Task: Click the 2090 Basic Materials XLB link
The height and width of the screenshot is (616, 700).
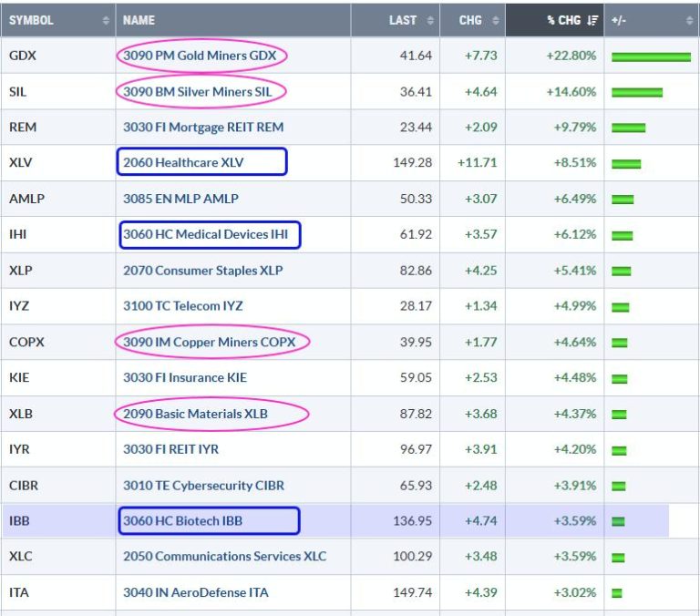Action: tap(195, 414)
